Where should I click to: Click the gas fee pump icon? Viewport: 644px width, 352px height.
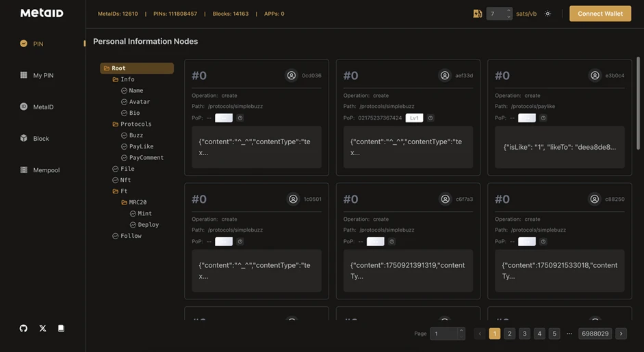click(477, 14)
